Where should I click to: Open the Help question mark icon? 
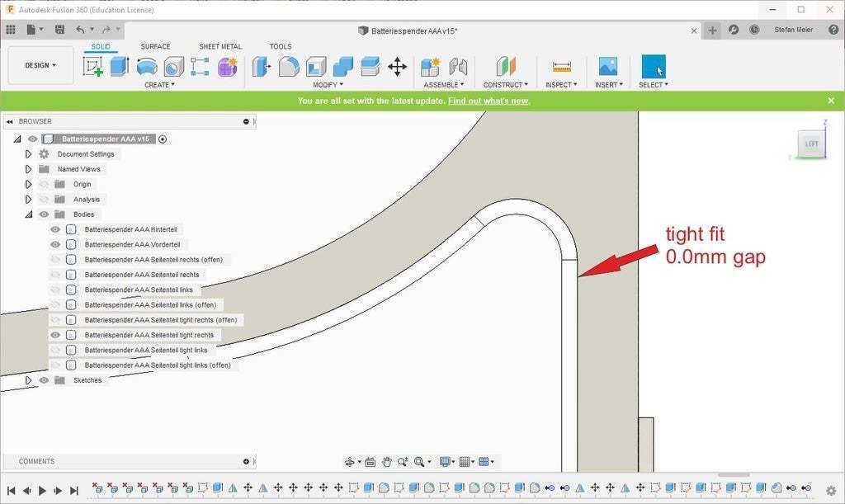(x=833, y=30)
